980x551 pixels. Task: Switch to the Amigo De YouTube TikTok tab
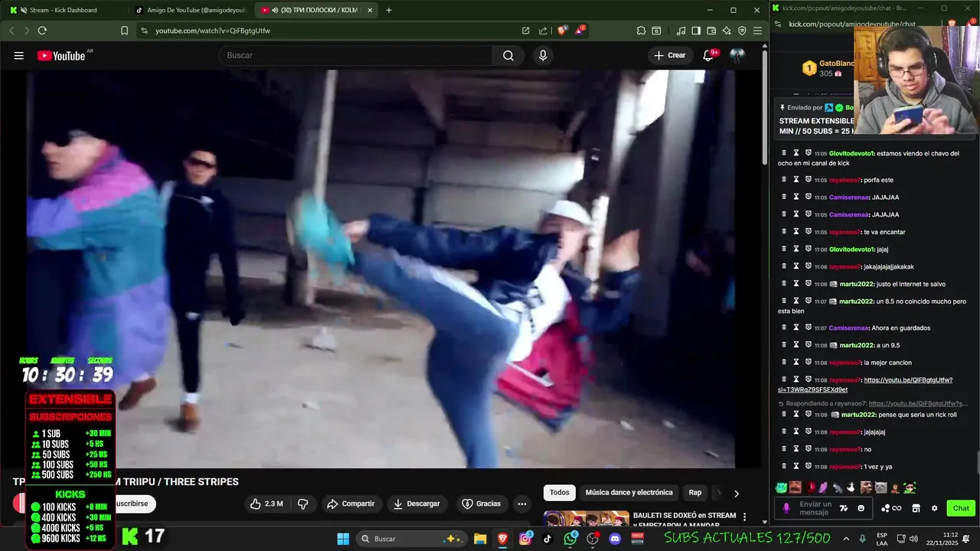click(x=190, y=10)
